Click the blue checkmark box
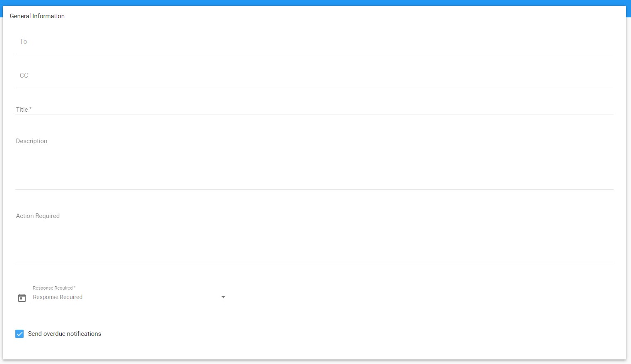This screenshot has height=364, width=631. click(19, 334)
